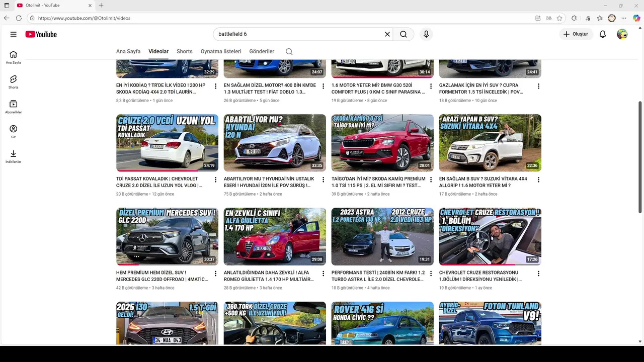Open Hem Premium Hem Dizel SUV title
The height and width of the screenshot is (362, 644).
(162, 276)
